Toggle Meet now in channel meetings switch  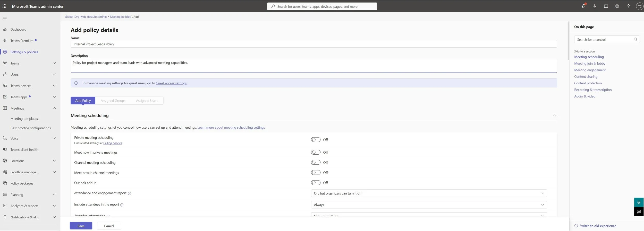(x=316, y=173)
